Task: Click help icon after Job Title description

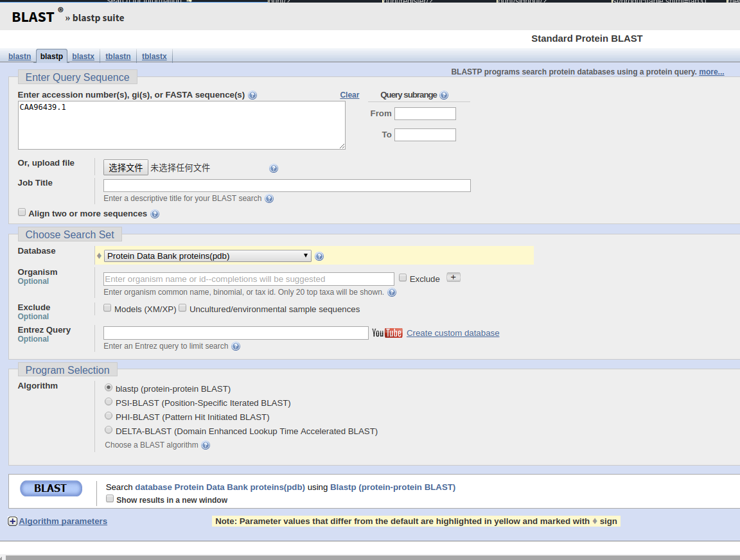Action: coord(269,199)
